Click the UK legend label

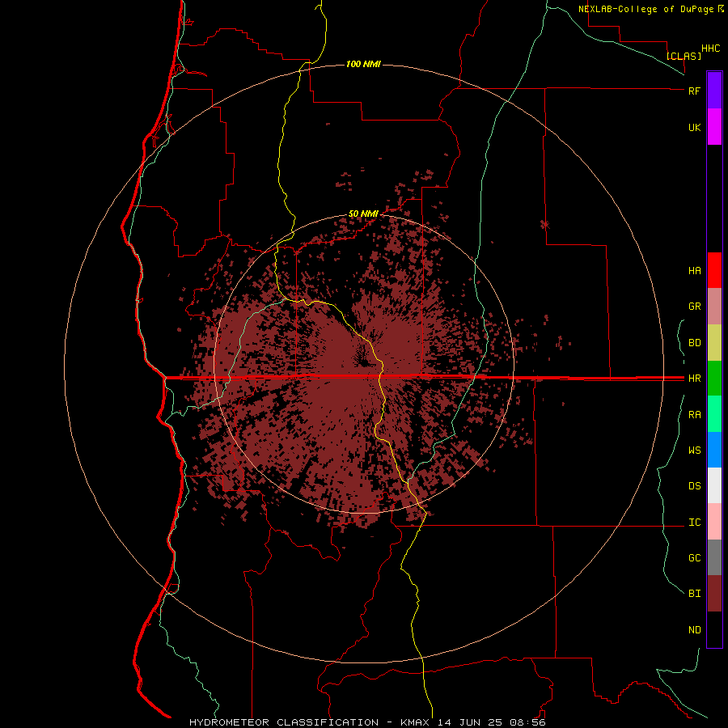(694, 128)
